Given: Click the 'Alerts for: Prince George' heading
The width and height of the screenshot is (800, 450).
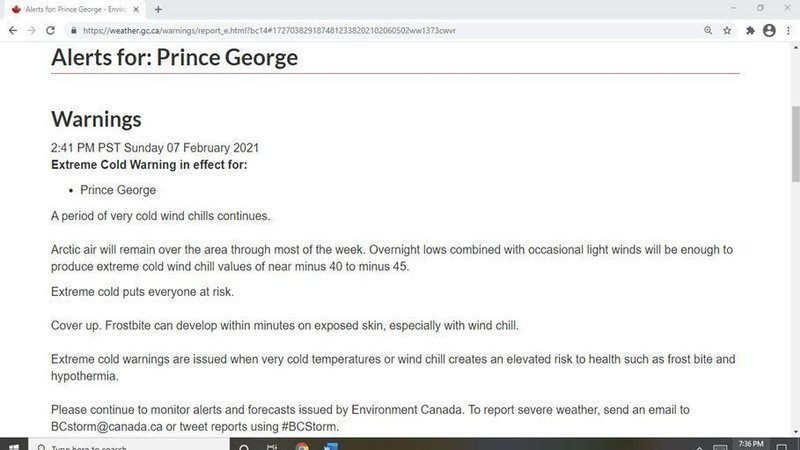Looking at the screenshot, I should pyautogui.click(x=175, y=57).
